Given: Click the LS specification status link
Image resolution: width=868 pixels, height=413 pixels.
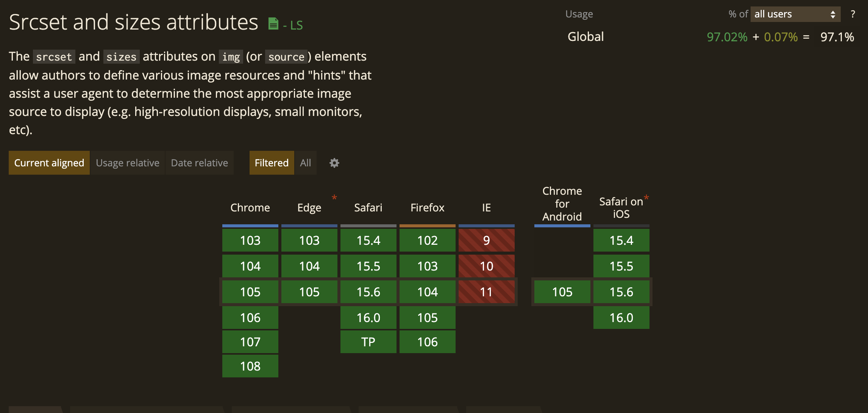Looking at the screenshot, I should [296, 25].
